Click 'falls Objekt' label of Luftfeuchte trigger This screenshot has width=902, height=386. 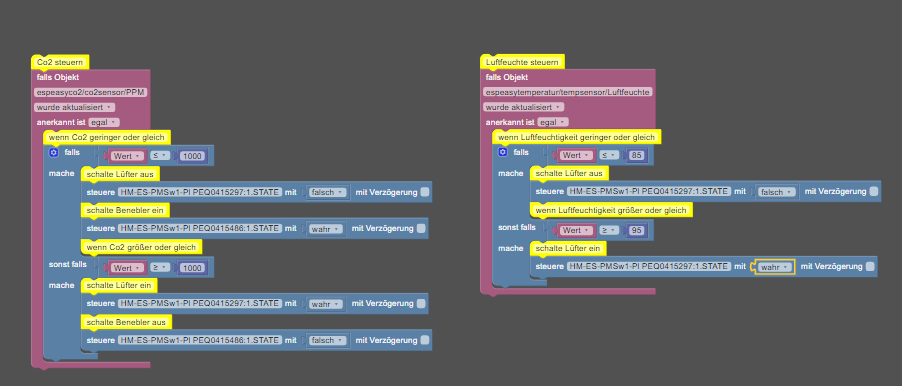[x=507, y=77]
